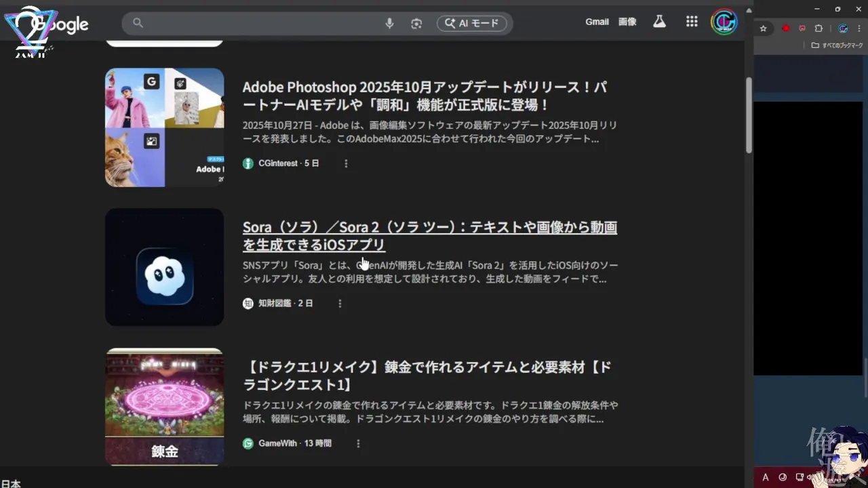Click the circular 'J' tray icon
Screen dimensions: 868x488
point(783,477)
